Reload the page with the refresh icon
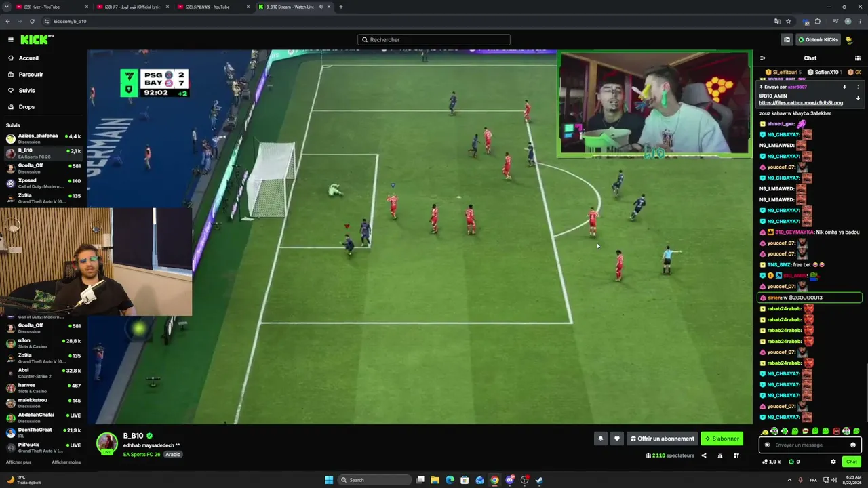Image resolution: width=868 pixels, height=488 pixels. (x=32, y=21)
